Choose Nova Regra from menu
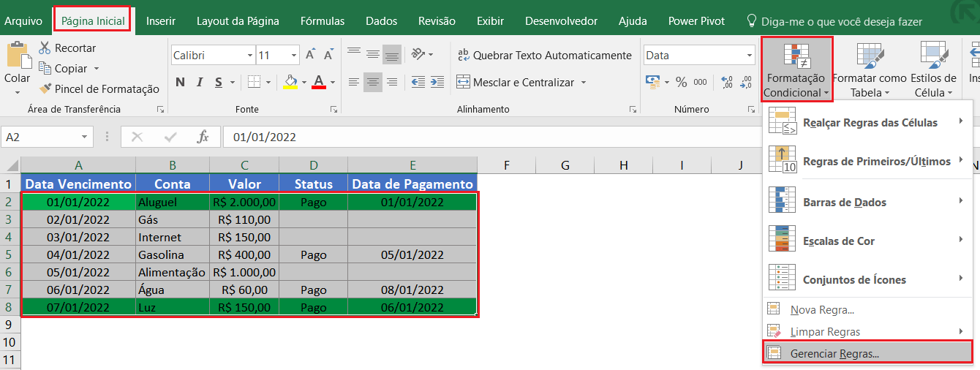Viewport: 980px width, 370px height. click(821, 310)
